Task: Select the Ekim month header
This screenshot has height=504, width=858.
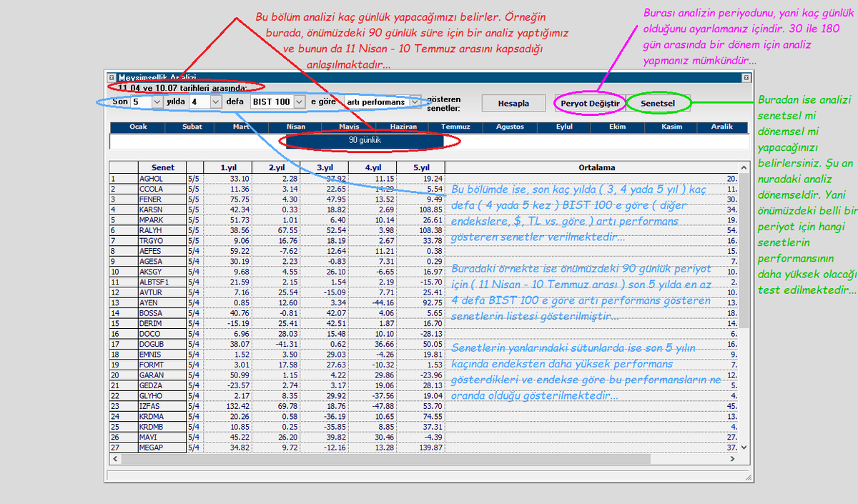Action: tap(617, 127)
